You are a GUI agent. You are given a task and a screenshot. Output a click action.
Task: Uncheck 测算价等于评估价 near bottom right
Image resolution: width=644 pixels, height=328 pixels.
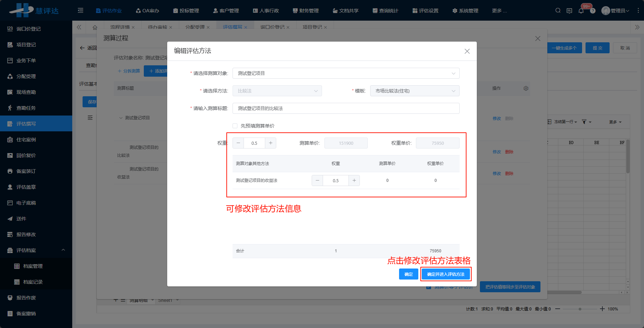pos(429,286)
